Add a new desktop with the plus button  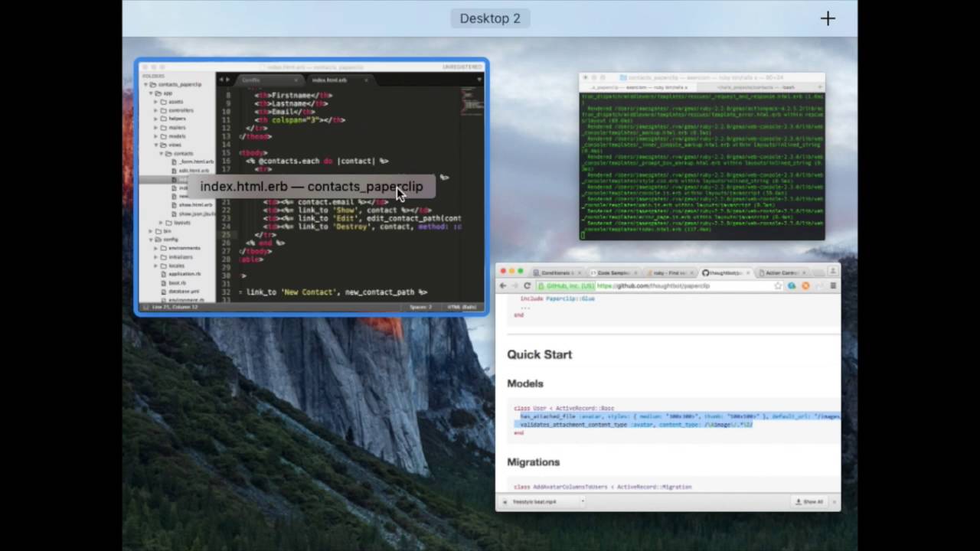(828, 18)
